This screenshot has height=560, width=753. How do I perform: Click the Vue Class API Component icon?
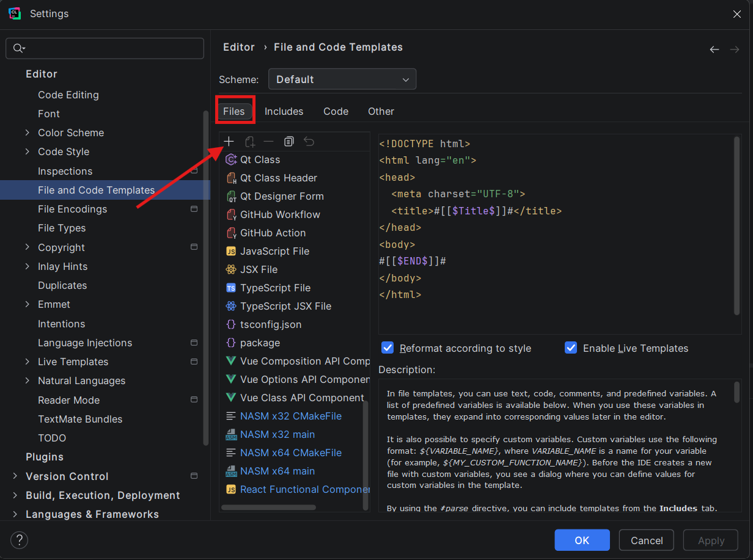[231, 398]
